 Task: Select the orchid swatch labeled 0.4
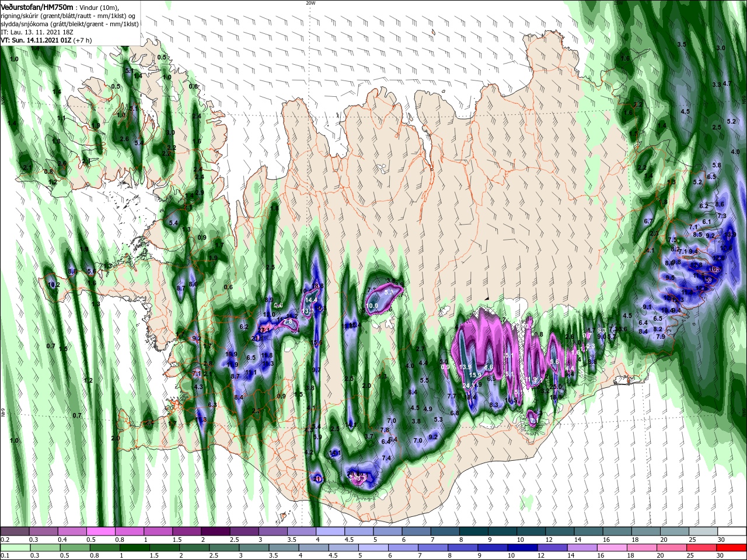tap(72, 531)
